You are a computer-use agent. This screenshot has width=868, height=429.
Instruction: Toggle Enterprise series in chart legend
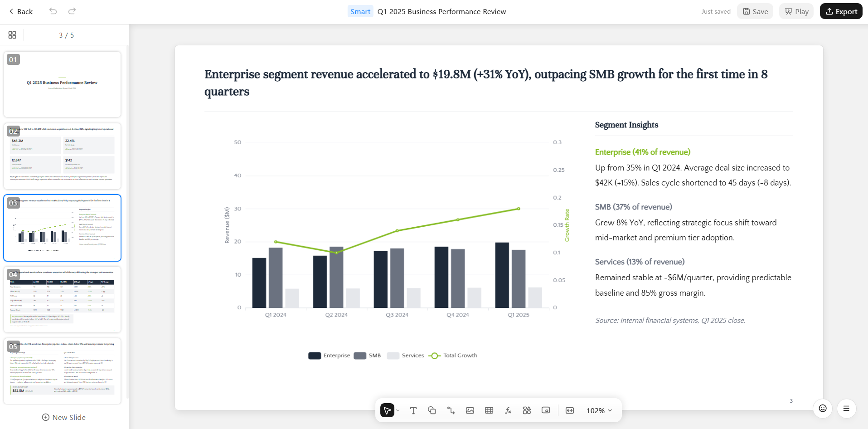pos(330,356)
